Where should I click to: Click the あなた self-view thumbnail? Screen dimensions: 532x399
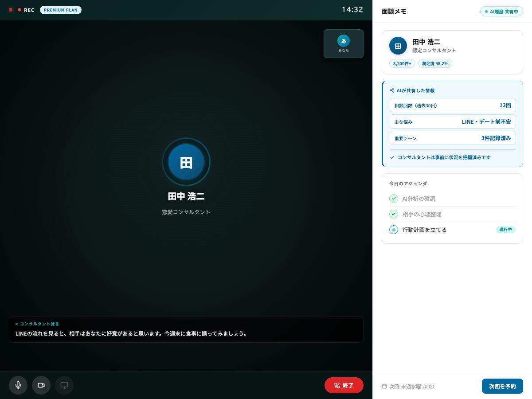tap(344, 43)
